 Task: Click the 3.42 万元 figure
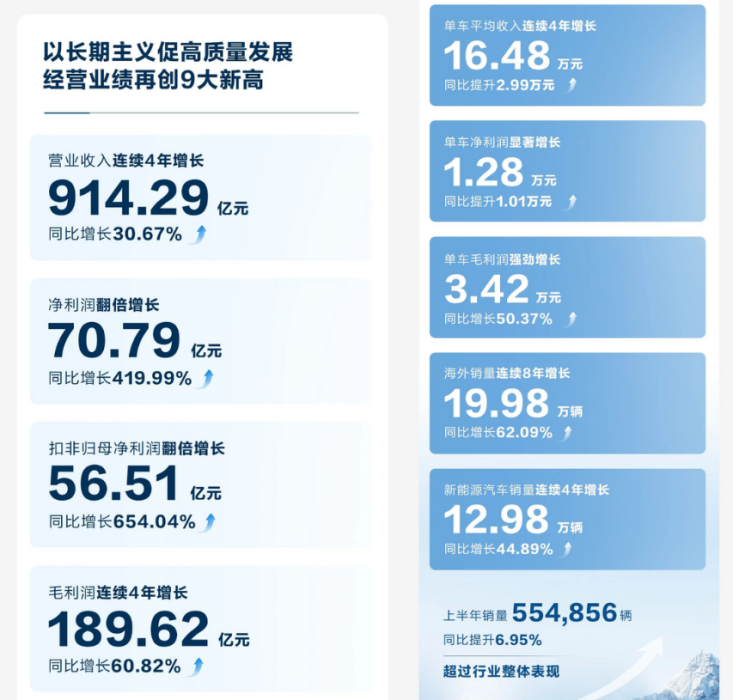coord(502,290)
